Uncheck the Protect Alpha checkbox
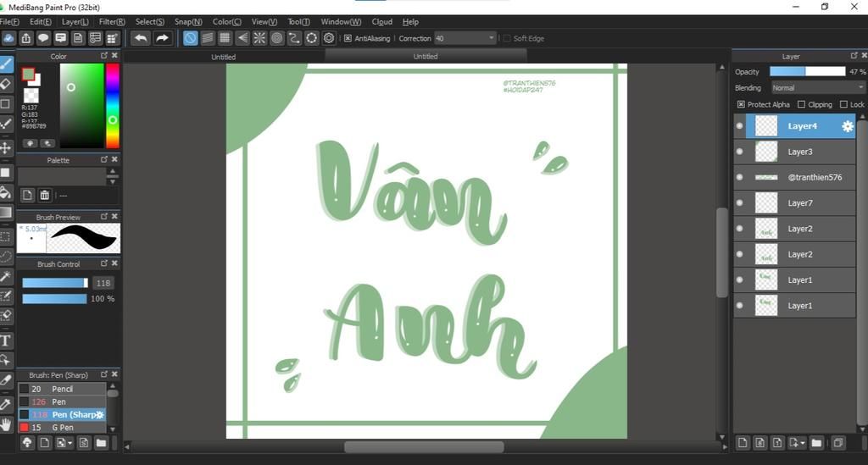Image resolution: width=868 pixels, height=465 pixels. [x=741, y=104]
